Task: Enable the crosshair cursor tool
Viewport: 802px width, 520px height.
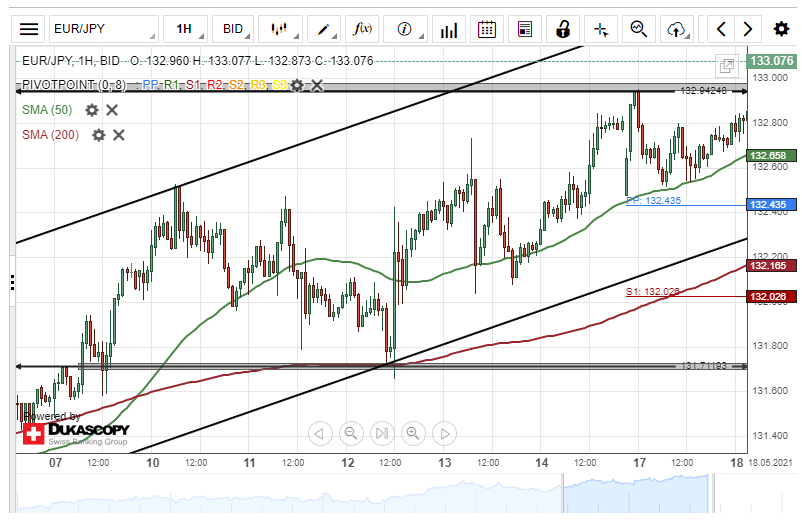Action: pos(601,30)
